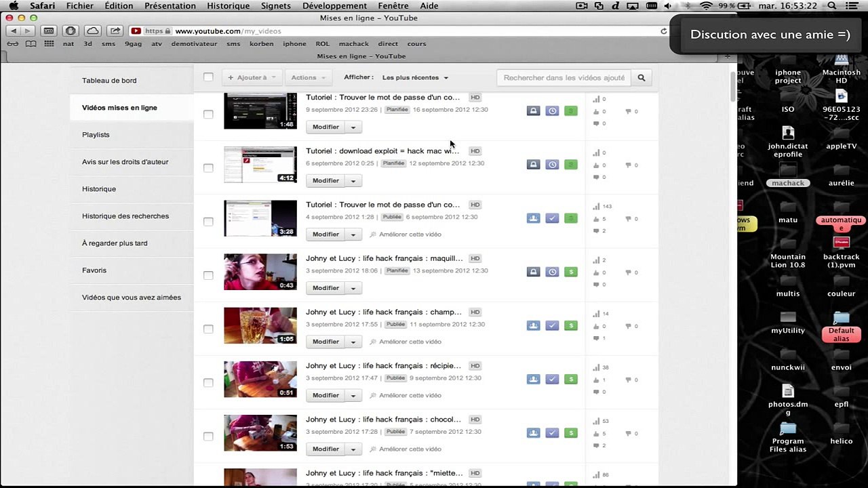Click the dollar icon for the champ video
The image size is (868, 488).
571,325
